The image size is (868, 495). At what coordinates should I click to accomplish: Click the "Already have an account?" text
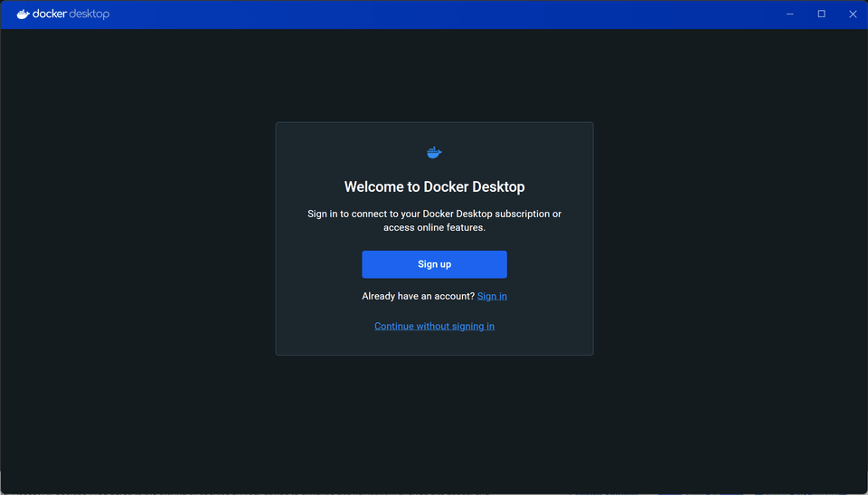click(x=418, y=296)
